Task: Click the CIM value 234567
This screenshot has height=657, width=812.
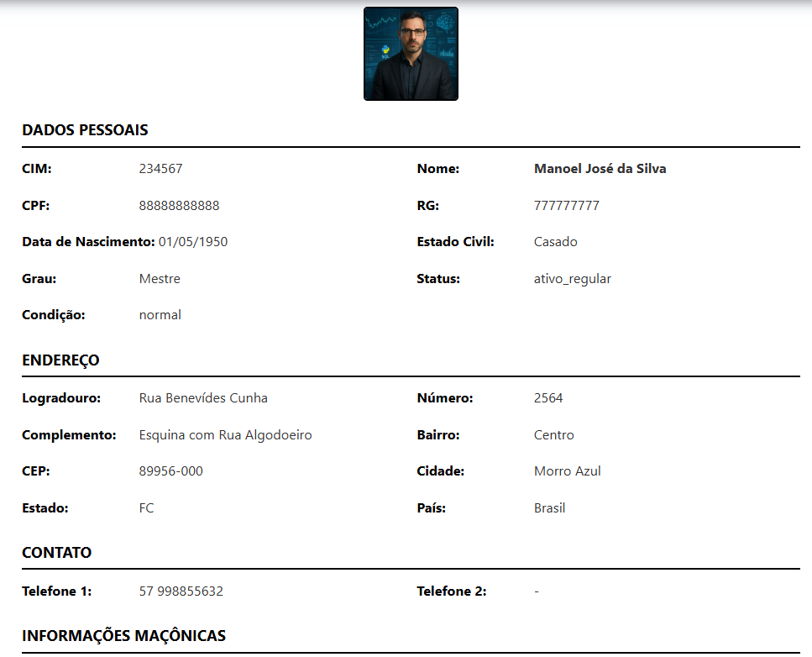Action: [x=160, y=169]
